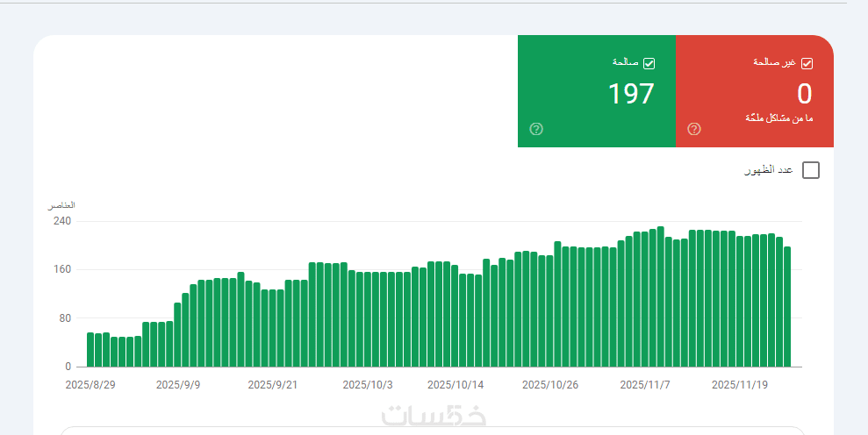Uncheck the غير صالحة checkbox
The height and width of the screenshot is (435, 868).
click(807, 64)
